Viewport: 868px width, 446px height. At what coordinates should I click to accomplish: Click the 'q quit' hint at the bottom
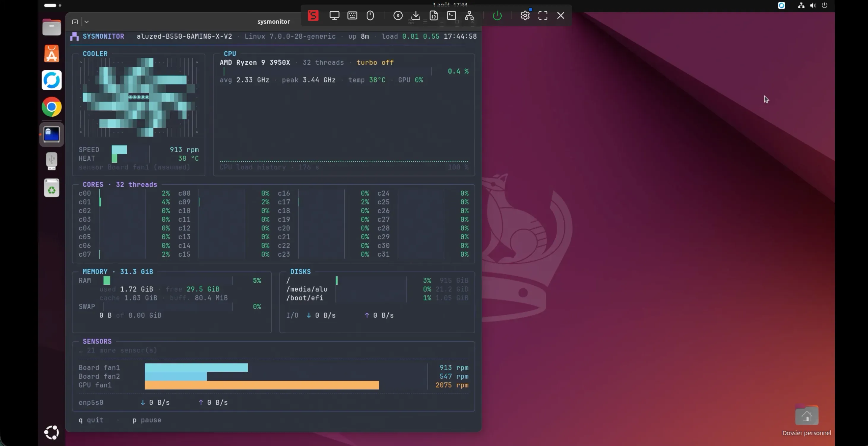click(91, 420)
